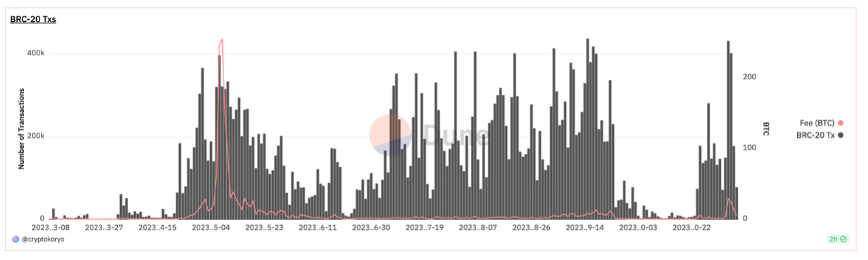Open the BRC-20 Txs chart title link
868x260 pixels.
[x=33, y=19]
